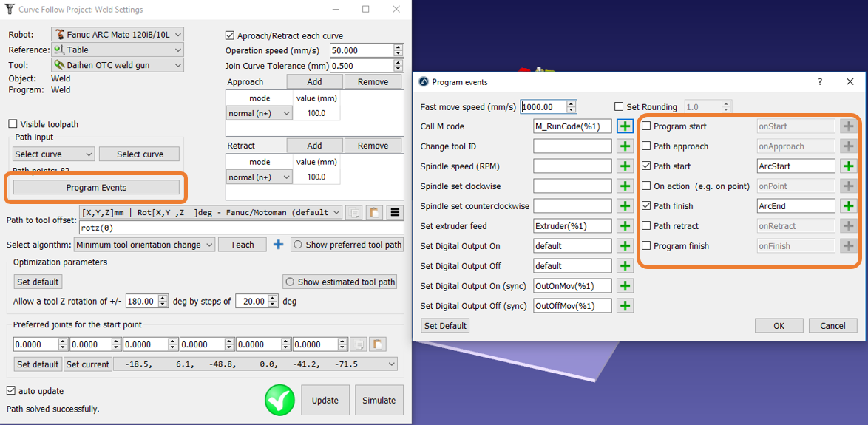Click the Program Events button
Screen dimensions: 868x425
(x=96, y=188)
